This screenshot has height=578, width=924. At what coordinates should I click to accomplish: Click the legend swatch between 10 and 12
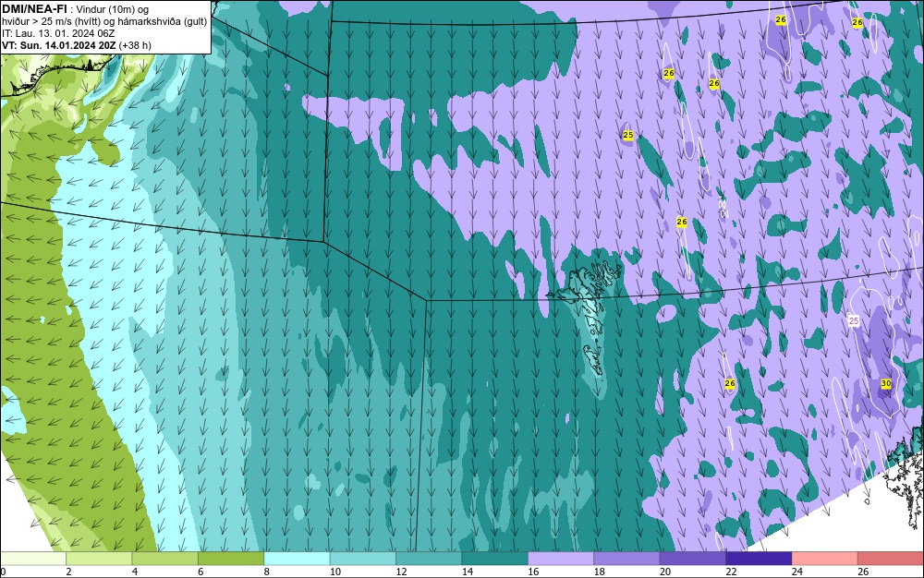363,559
